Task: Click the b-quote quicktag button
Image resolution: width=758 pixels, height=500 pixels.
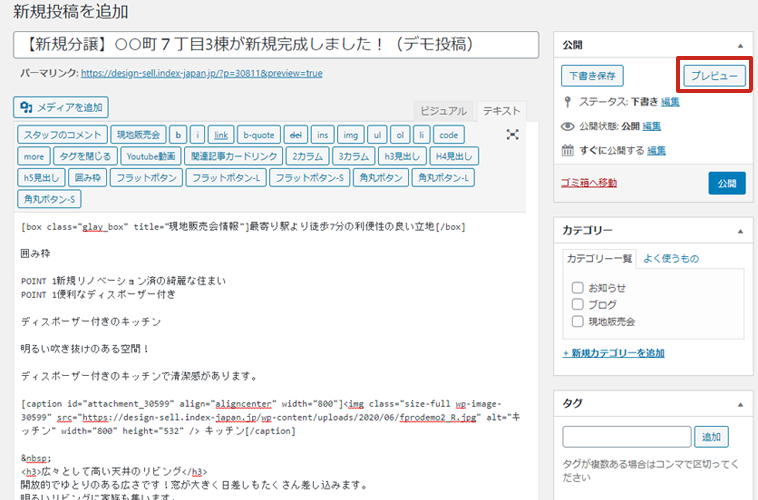Action: tap(258, 135)
